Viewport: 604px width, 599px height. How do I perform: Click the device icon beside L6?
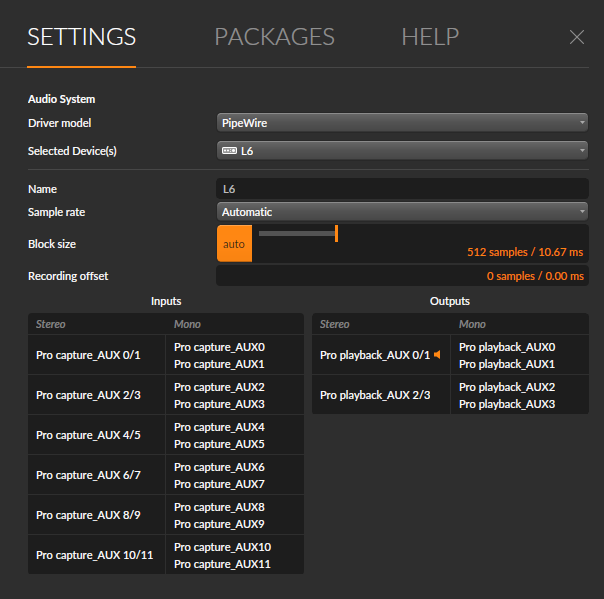[x=229, y=151]
